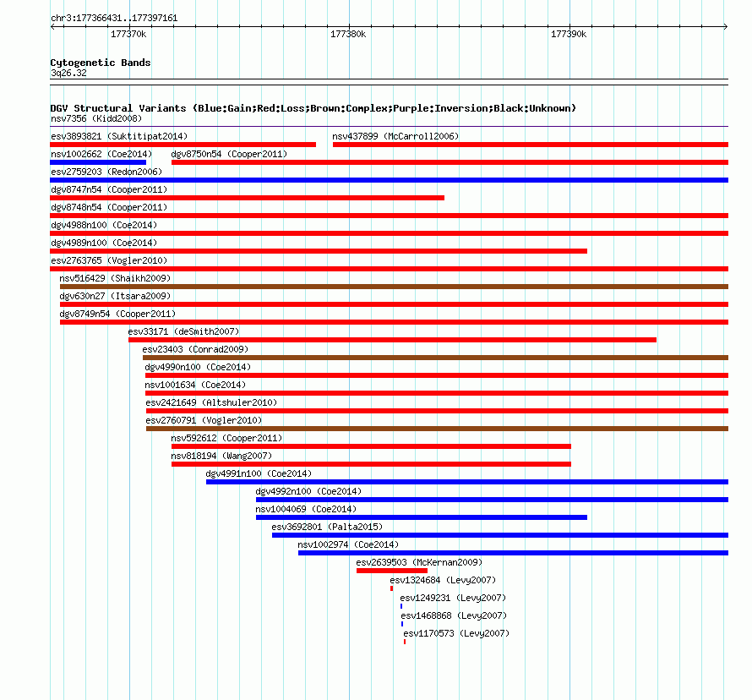This screenshot has width=752, height=700.
Task: Open dgv8749n54 (Cooper2011) label
Action: [x=117, y=314]
